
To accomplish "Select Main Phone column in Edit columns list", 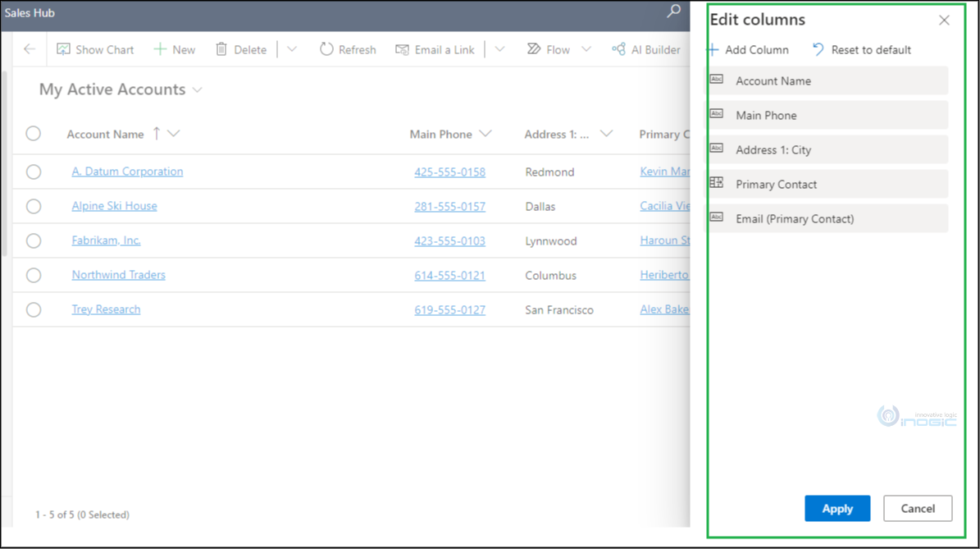I will click(827, 115).
